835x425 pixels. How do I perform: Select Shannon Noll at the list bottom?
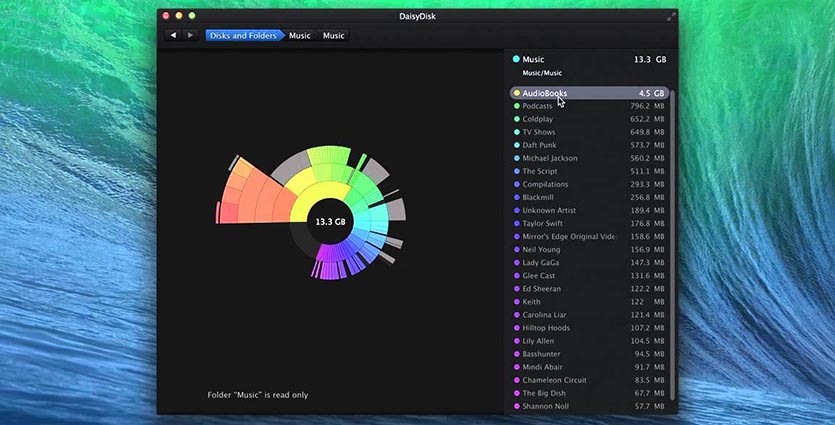[544, 406]
